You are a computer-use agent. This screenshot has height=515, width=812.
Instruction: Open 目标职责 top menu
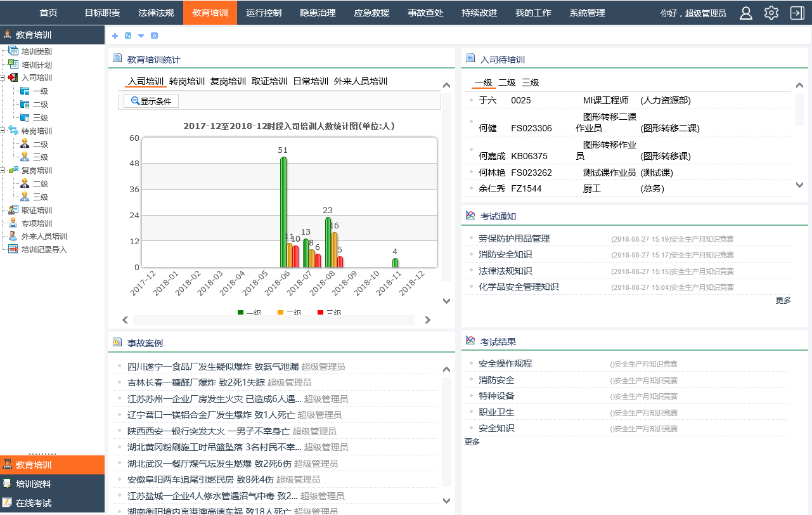(x=102, y=13)
